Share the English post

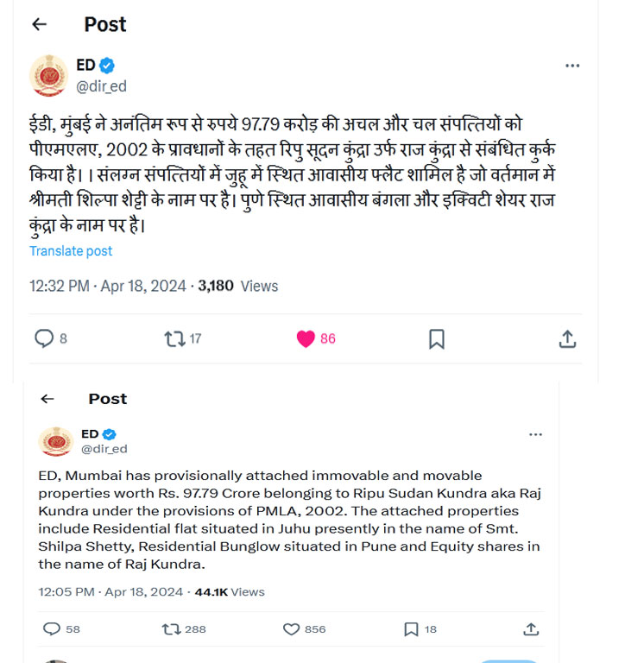click(531, 629)
